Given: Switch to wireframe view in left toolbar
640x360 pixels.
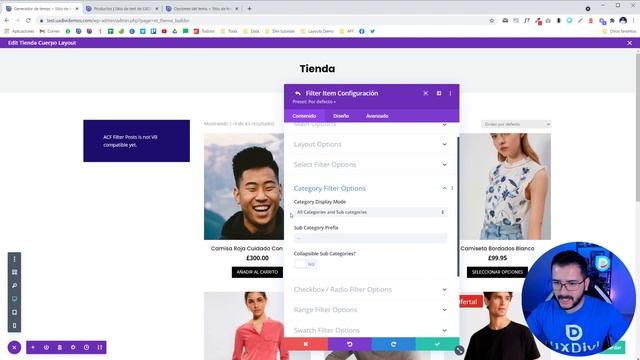Looking at the screenshot, I should (x=14, y=272).
